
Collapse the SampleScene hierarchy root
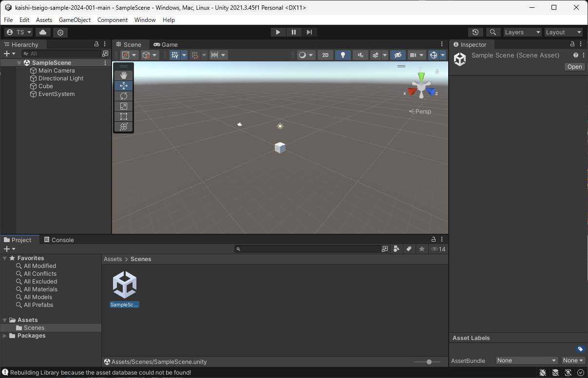[19, 63]
